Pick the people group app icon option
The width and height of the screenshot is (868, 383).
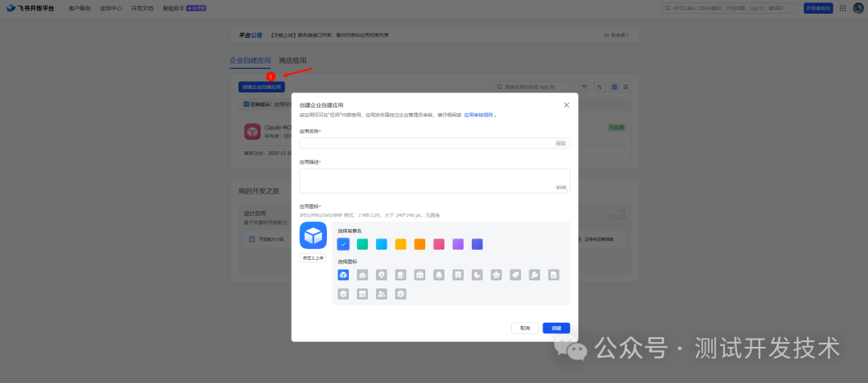pyautogui.click(x=382, y=294)
